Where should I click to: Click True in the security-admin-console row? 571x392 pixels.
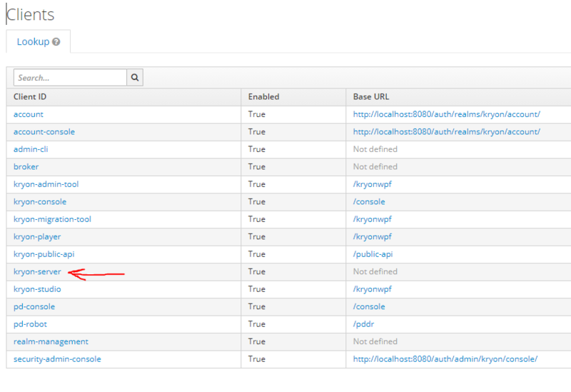[257, 359]
